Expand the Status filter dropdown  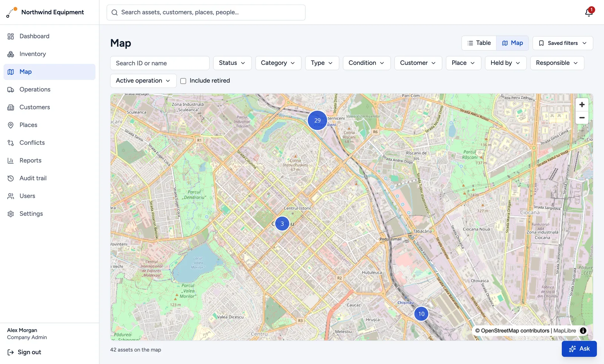pyautogui.click(x=232, y=63)
